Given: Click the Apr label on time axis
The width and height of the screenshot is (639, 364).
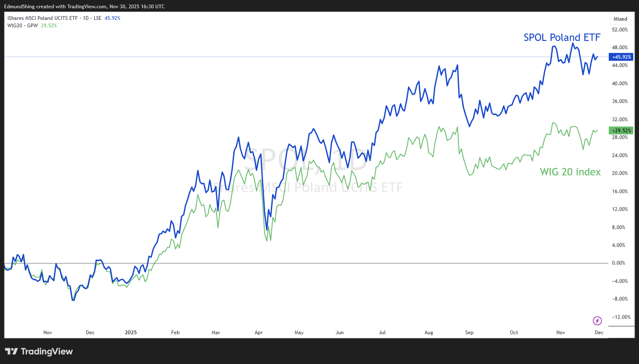Looking at the screenshot, I should pyautogui.click(x=259, y=333).
